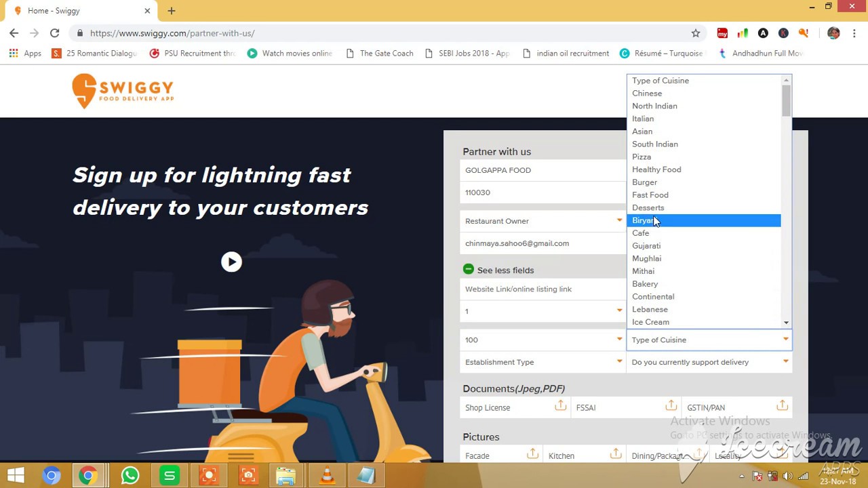Click the browser address bar URL
This screenshot has width=868, height=488.
point(172,33)
